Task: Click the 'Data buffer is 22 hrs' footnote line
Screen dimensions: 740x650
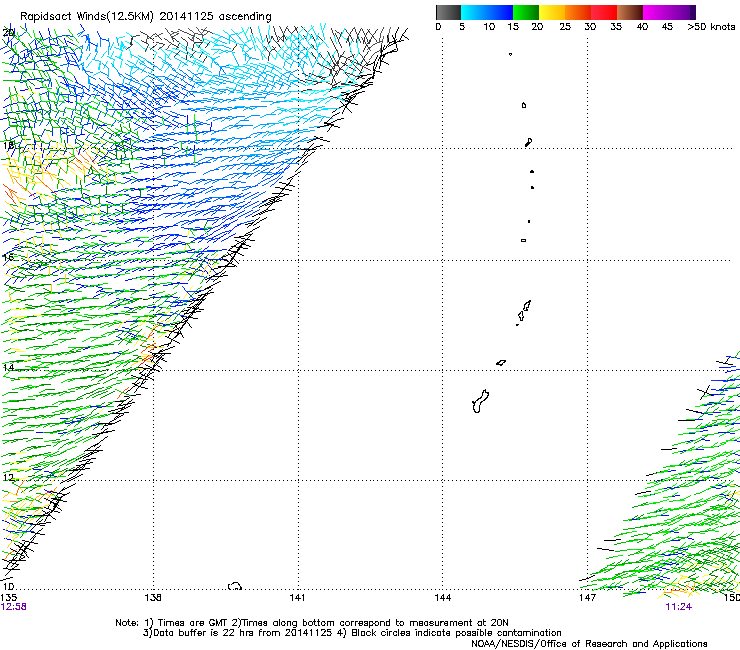Action: 352,633
